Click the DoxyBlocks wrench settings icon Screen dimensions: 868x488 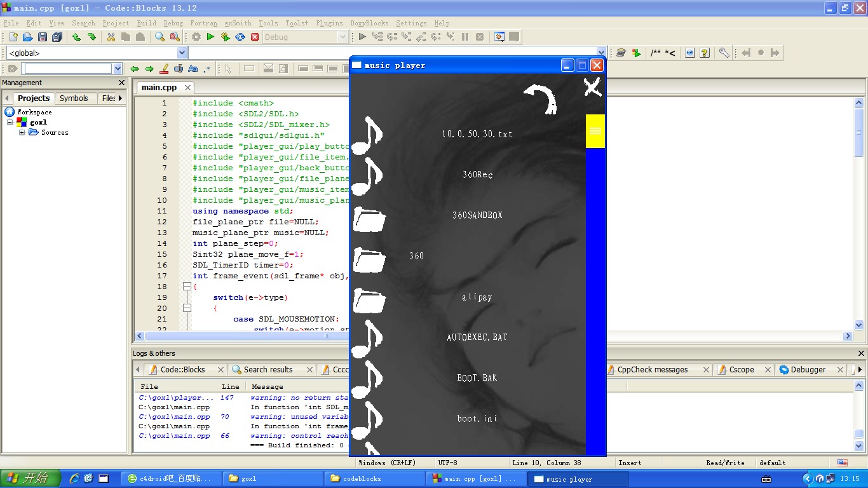[724, 53]
